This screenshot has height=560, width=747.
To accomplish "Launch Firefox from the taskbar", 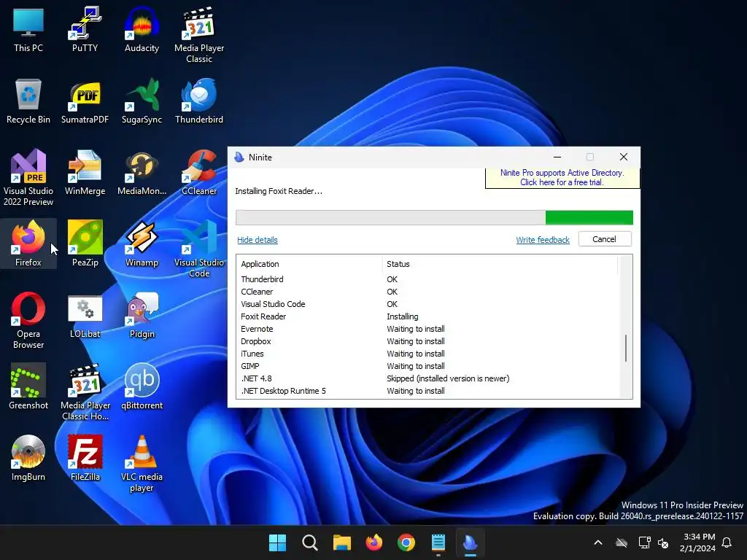I will click(374, 542).
